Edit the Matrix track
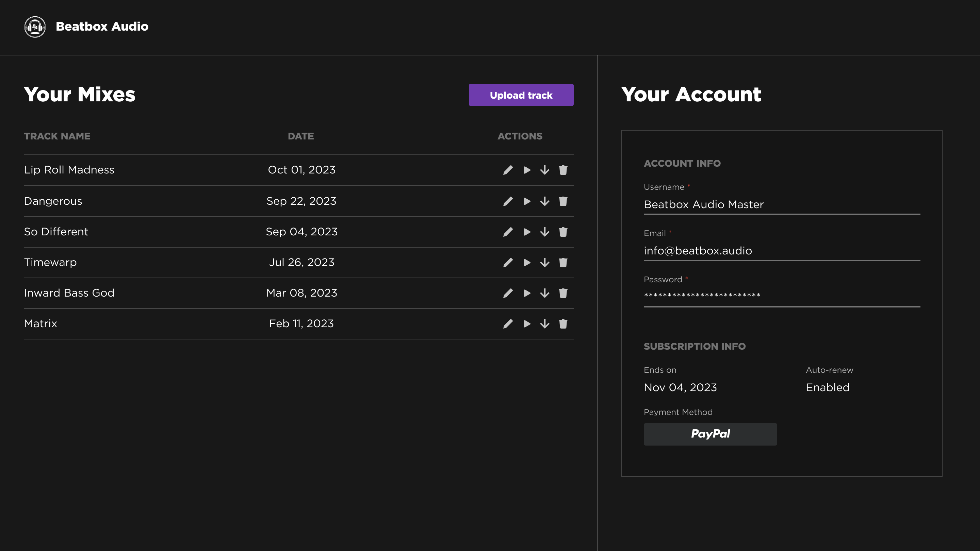The height and width of the screenshot is (551, 980). coord(508,323)
